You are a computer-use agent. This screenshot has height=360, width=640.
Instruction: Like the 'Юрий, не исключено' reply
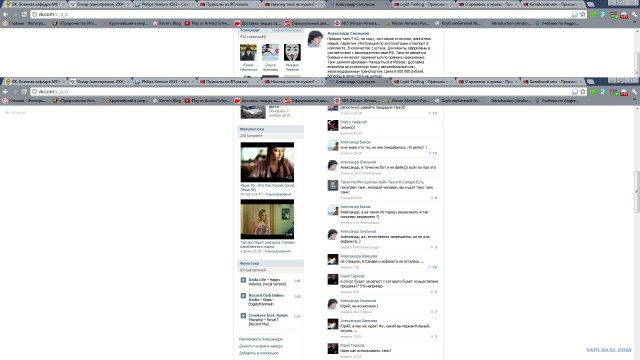point(434,312)
